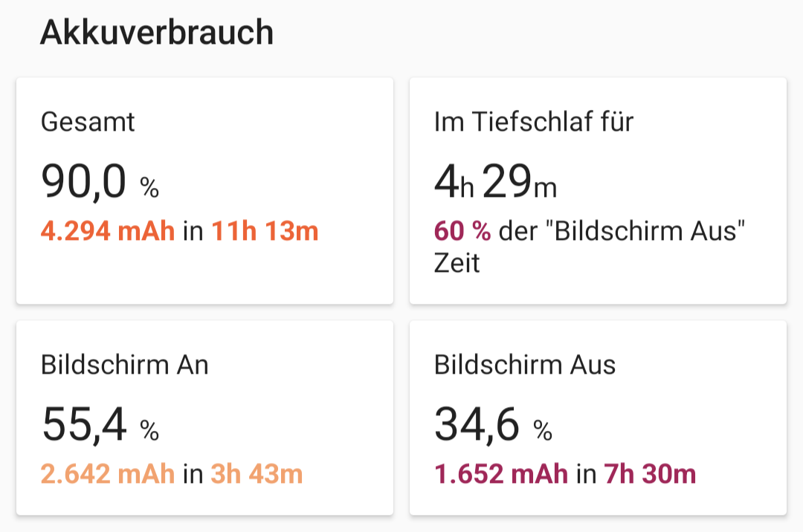Open the Im Tiefschlaf für card title
Viewport: 803px width, 532px height.
coord(533,122)
